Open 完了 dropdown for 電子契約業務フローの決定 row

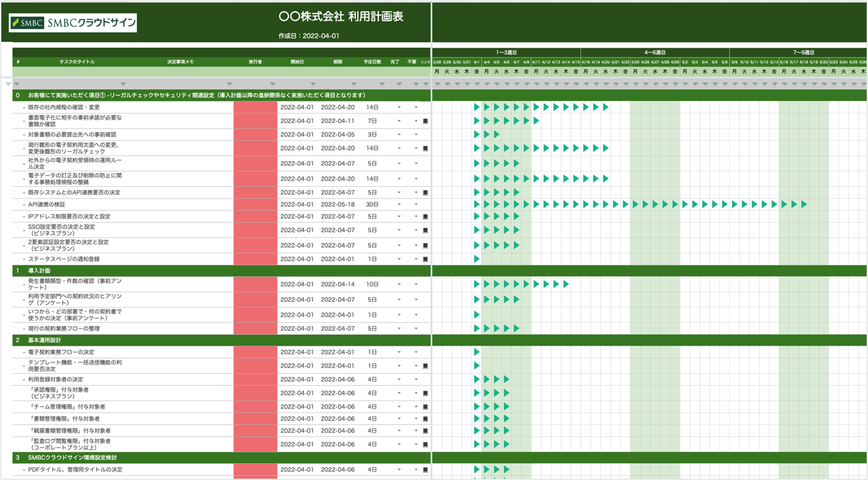click(x=399, y=352)
